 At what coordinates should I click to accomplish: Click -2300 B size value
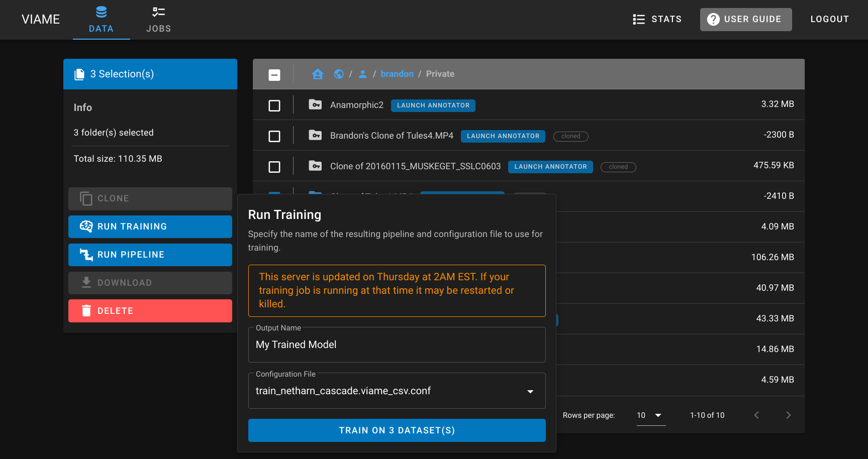point(779,135)
